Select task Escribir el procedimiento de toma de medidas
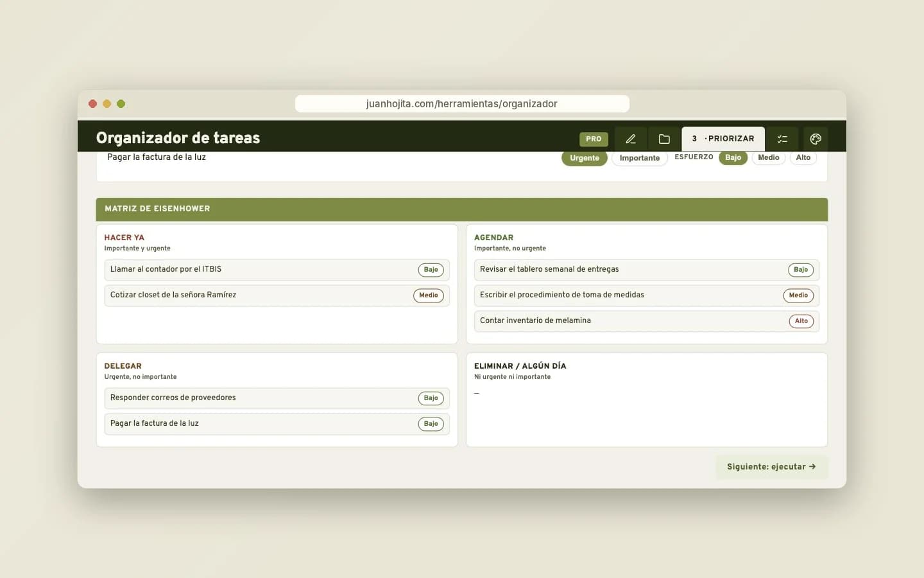 [x=647, y=295]
